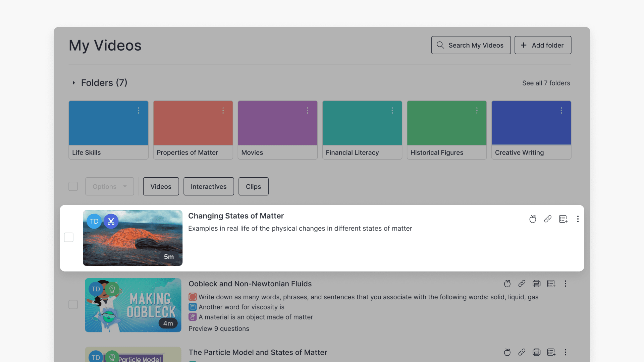644x362 pixels.
Task: Open the Options dropdown
Action: [x=109, y=186]
